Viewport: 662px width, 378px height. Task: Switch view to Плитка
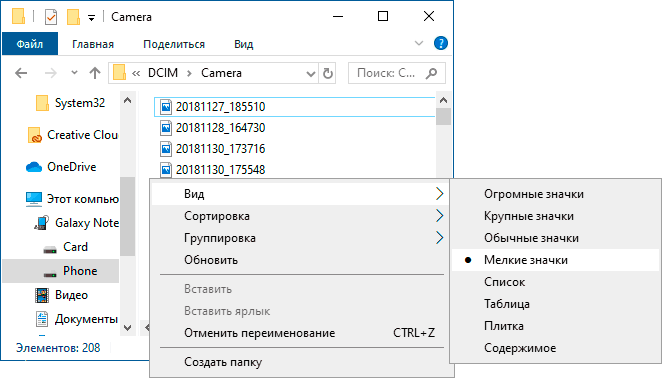(x=555, y=326)
